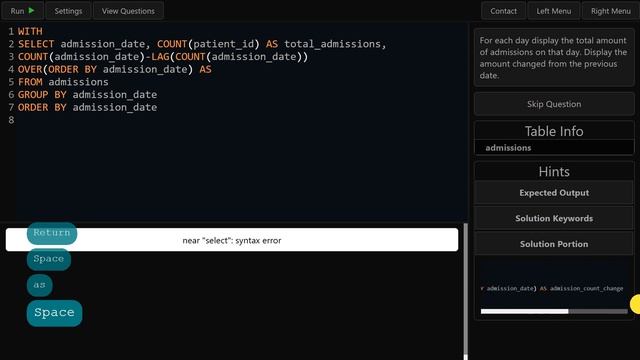This screenshot has width=640, height=360.
Task: Open the Contact page
Action: (503, 11)
